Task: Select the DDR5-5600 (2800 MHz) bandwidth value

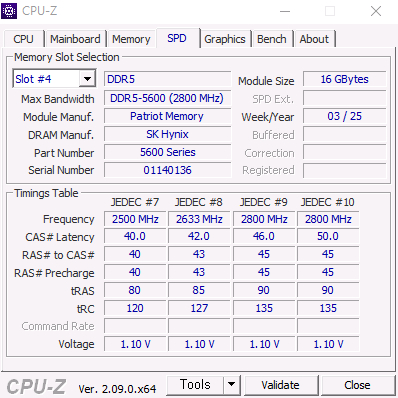Action: [x=167, y=98]
